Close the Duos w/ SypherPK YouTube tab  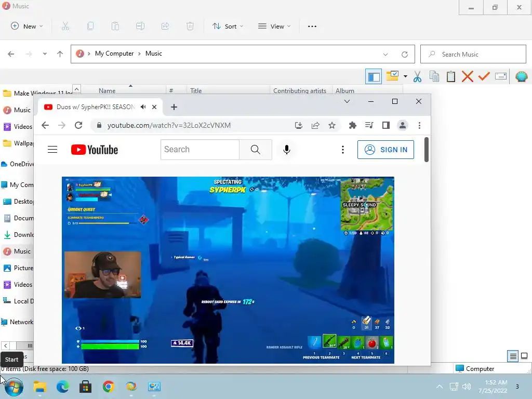click(154, 107)
